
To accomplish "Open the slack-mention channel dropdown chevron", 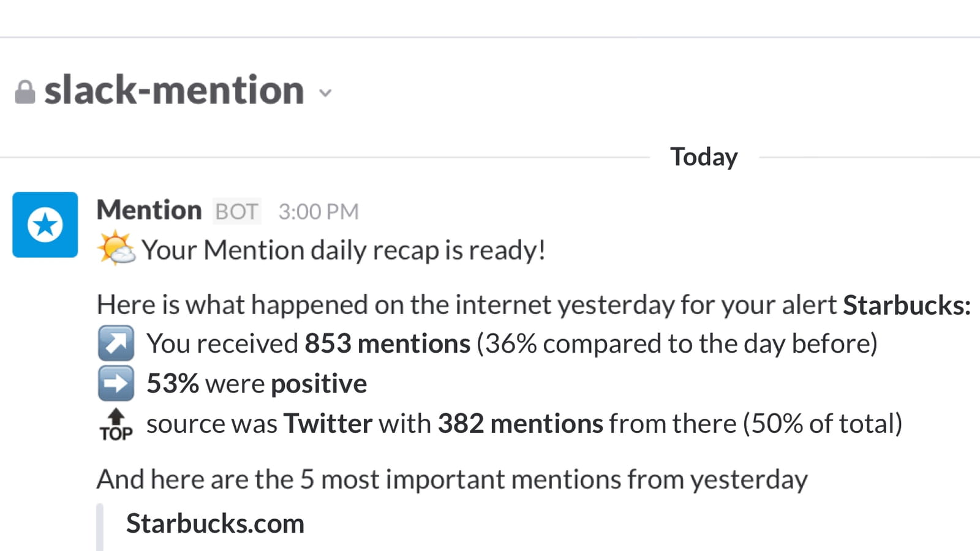I will click(325, 93).
